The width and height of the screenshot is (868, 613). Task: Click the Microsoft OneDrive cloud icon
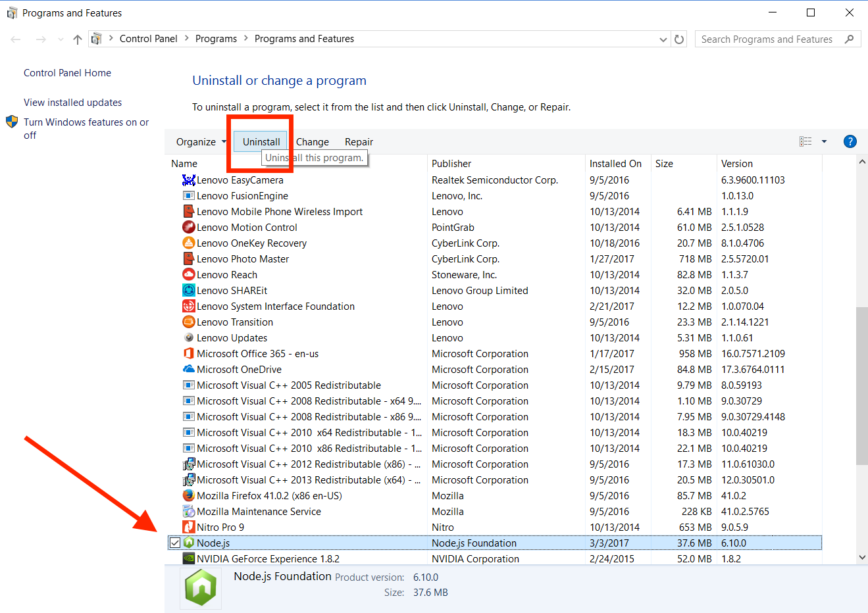coord(189,369)
